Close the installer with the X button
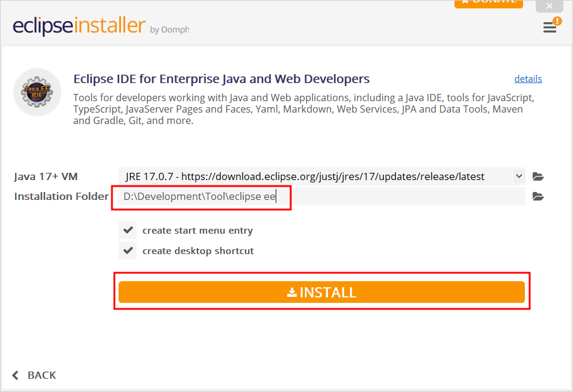Screen dimensions: 573x392 (x=550, y=5)
